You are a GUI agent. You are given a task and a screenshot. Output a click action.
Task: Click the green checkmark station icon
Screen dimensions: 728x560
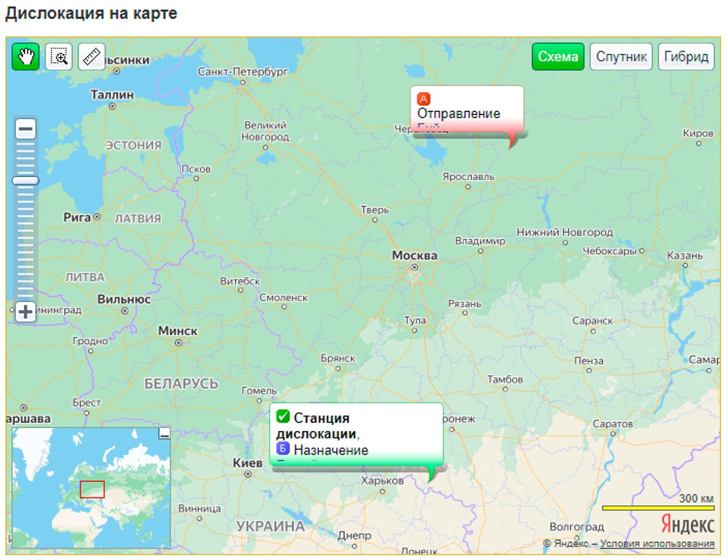(x=283, y=416)
